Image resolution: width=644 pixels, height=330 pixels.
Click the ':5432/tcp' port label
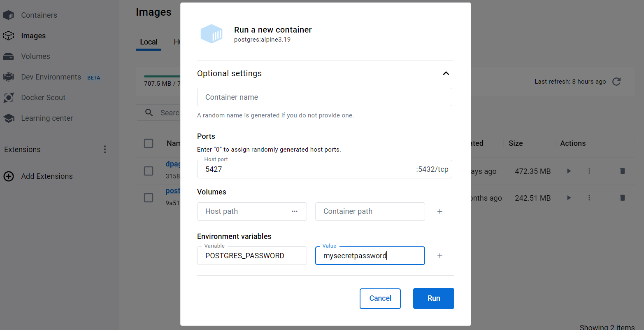[x=432, y=169]
